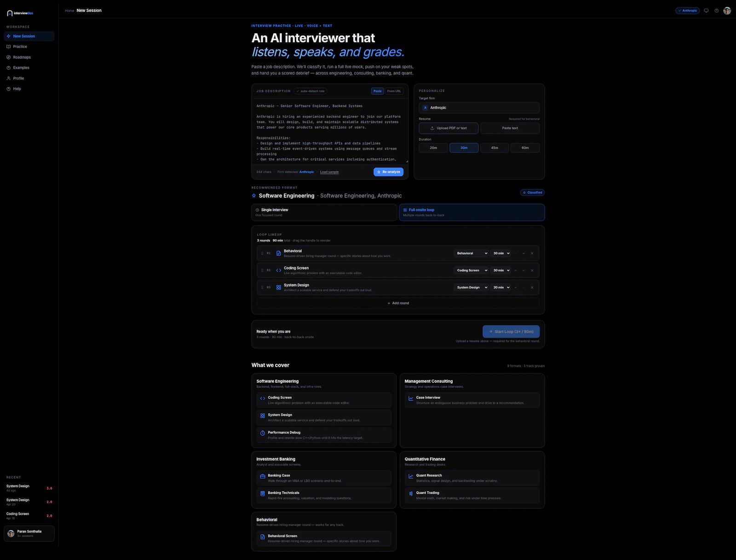Screen dimensions: 736x560
Task: Open the Behavioral round type dropdown
Action: (x=471, y=254)
